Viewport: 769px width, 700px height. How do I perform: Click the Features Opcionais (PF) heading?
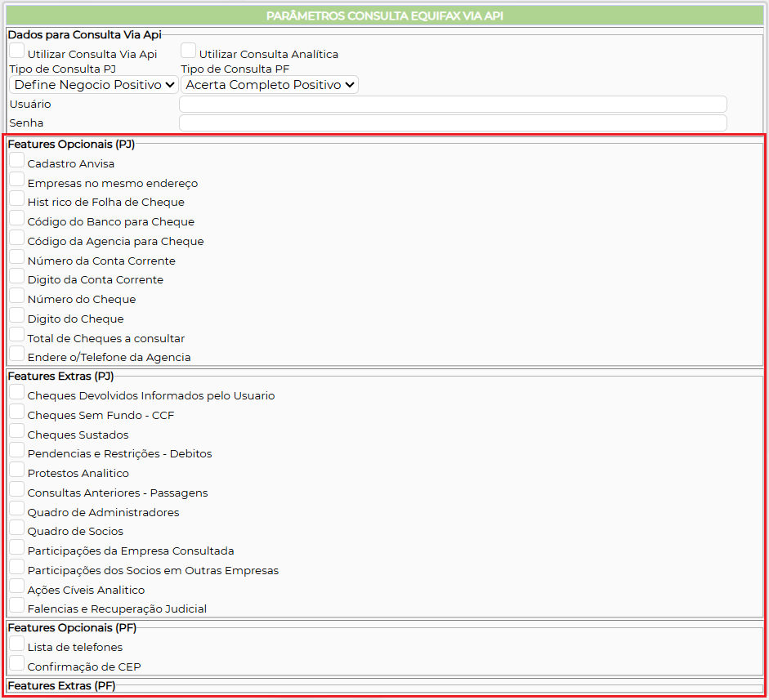(x=72, y=627)
